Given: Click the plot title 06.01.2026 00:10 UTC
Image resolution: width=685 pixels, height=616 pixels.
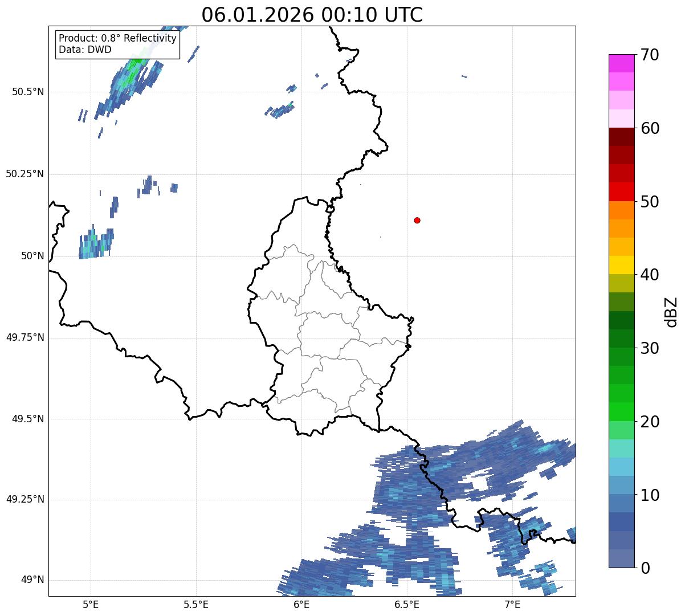Looking at the screenshot, I should tap(312, 15).
